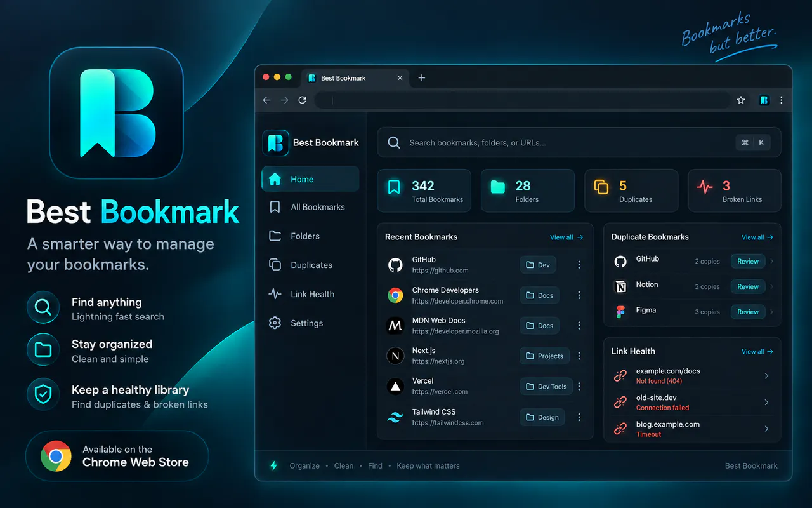Click the GitHub icon in Duplicate Bookmarks
The image size is (812, 508).
pyautogui.click(x=621, y=261)
